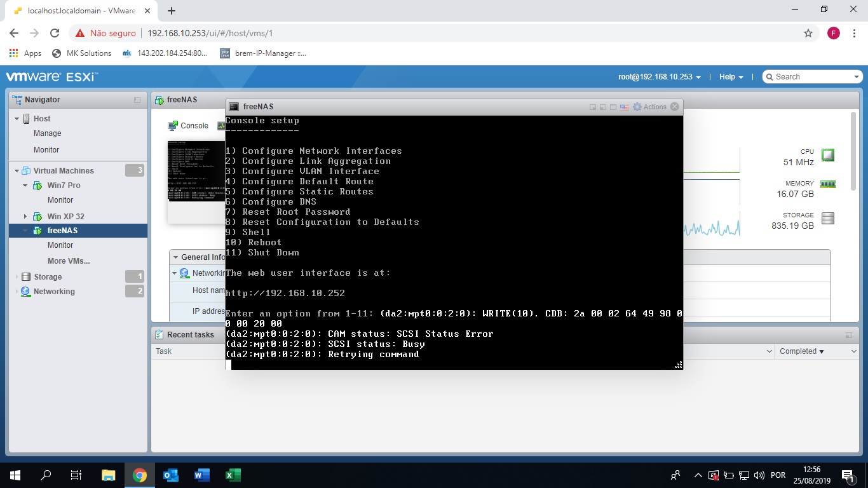Open Manage under Host
The width and height of the screenshot is (868, 488).
pyautogui.click(x=48, y=133)
